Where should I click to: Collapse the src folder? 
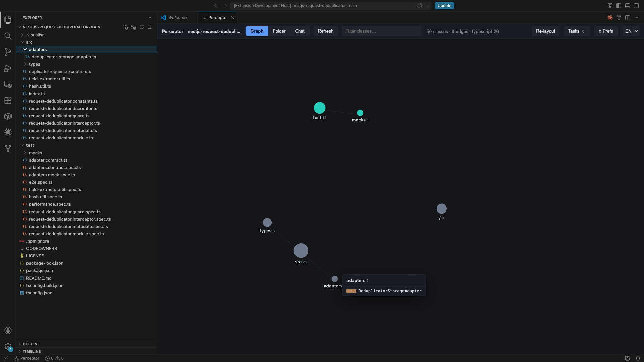pyautogui.click(x=87, y=42)
